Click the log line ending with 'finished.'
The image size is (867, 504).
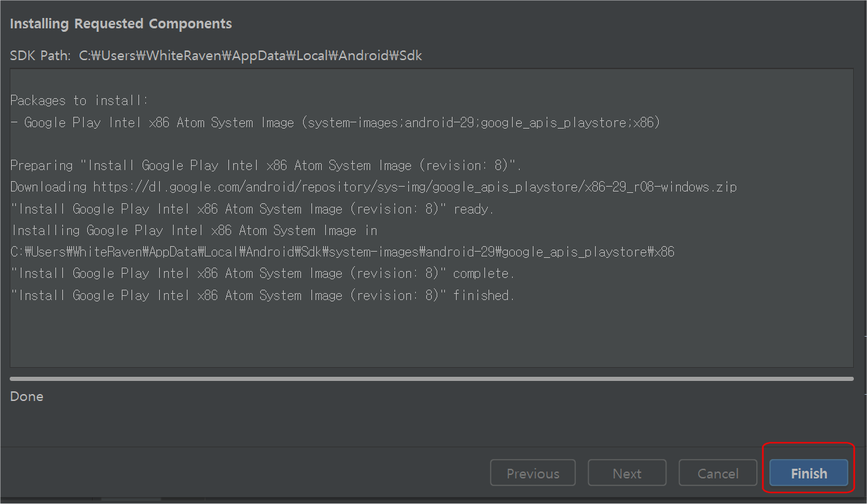pyautogui.click(x=262, y=295)
